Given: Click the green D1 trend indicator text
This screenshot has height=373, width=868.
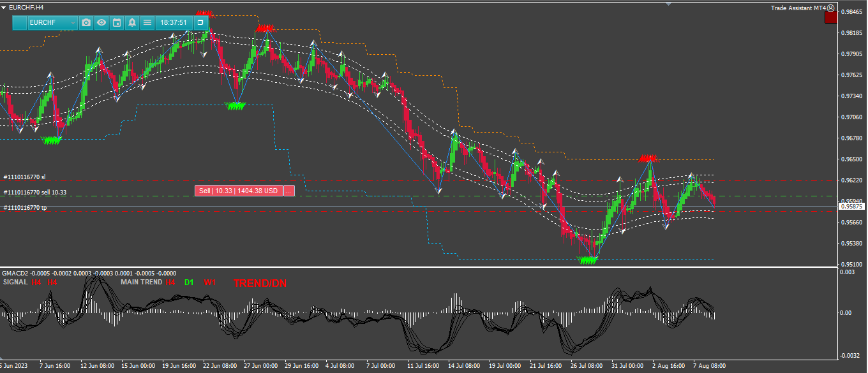Looking at the screenshot, I should 189,282.
